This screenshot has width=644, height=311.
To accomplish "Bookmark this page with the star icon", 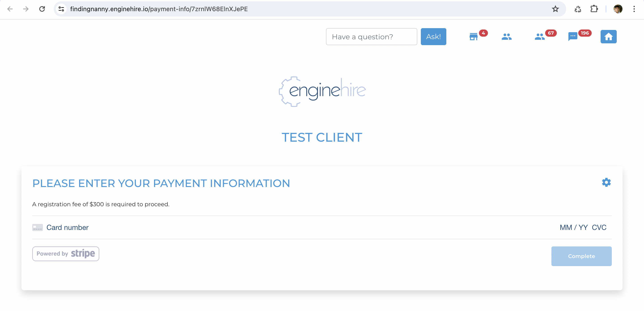I will tap(555, 9).
